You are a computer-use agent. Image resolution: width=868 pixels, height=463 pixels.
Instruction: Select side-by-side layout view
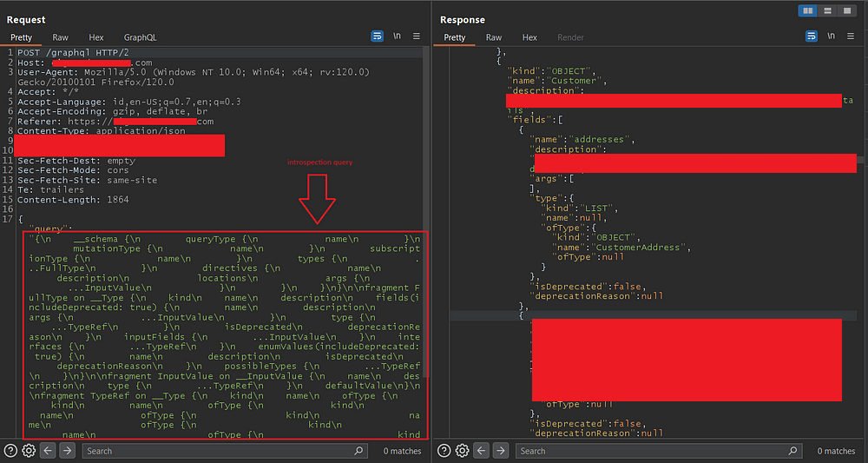(807, 10)
